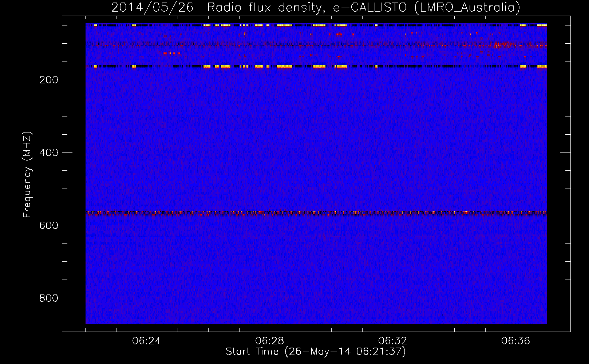The width and height of the screenshot is (589, 364).
Task: Click the 06:28 time tick label
Action: pyautogui.click(x=270, y=341)
